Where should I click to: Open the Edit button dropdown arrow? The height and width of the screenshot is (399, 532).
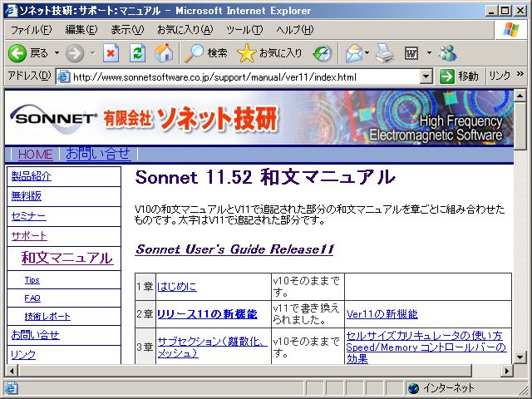click(x=429, y=53)
